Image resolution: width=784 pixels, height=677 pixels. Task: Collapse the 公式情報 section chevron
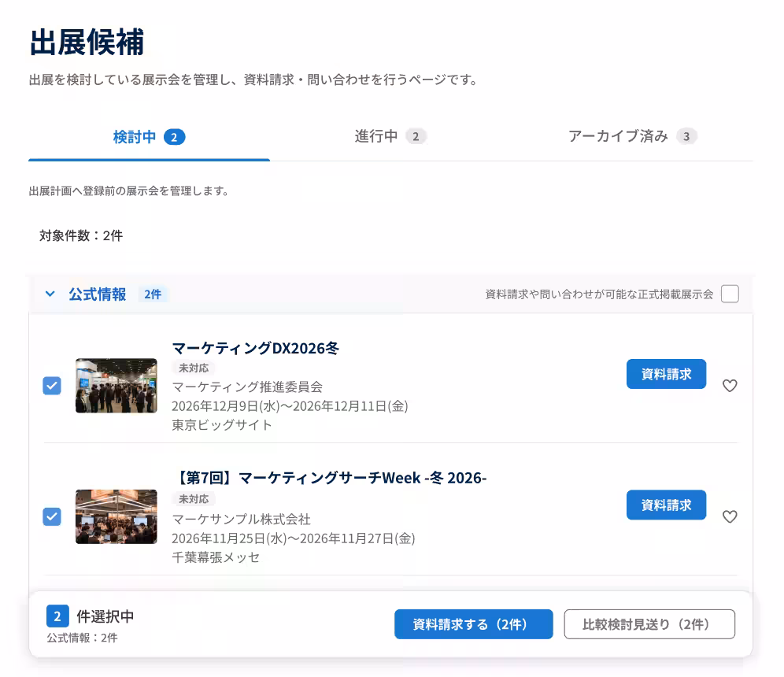[x=50, y=294]
